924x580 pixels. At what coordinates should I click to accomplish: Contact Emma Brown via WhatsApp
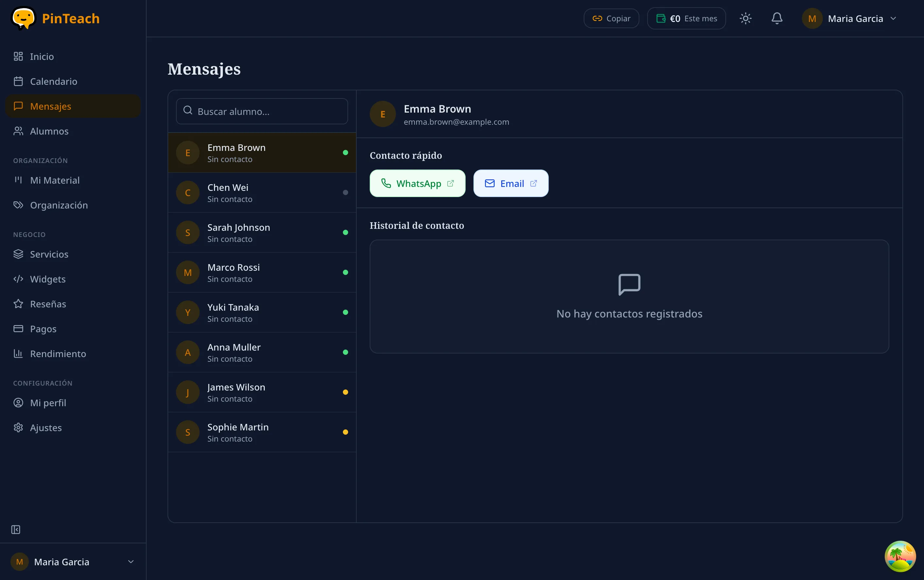coord(417,183)
